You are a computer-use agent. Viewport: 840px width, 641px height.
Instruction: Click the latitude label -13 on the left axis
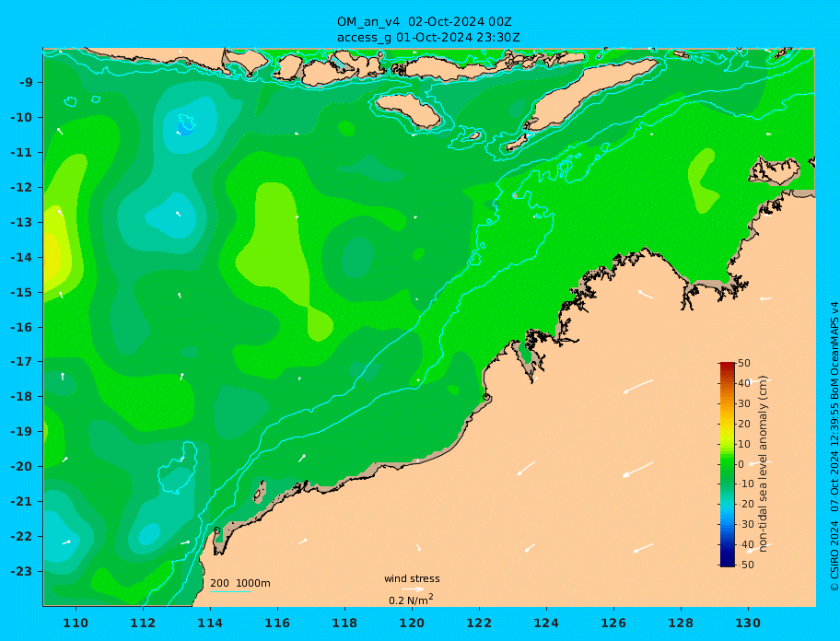[x=21, y=222]
